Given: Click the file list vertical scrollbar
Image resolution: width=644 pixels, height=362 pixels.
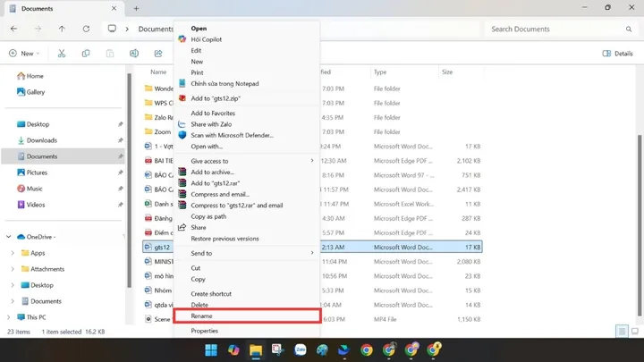Looking at the screenshot, I should pyautogui.click(x=639, y=225).
